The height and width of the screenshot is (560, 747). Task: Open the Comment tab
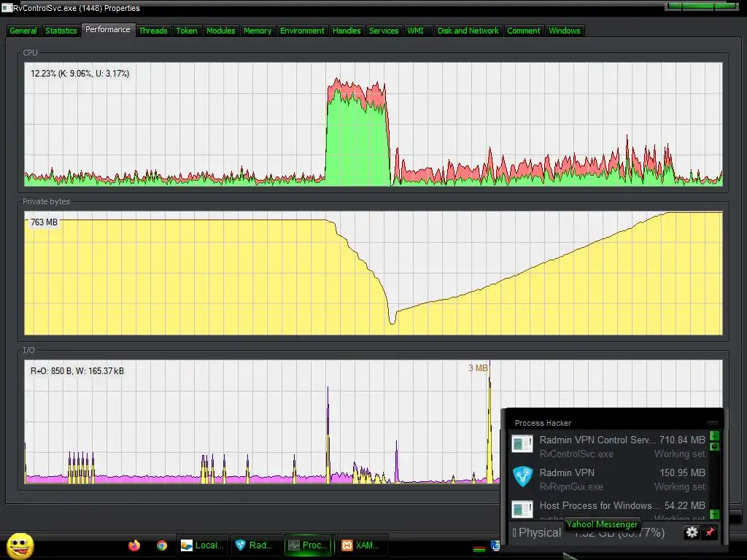click(x=524, y=31)
